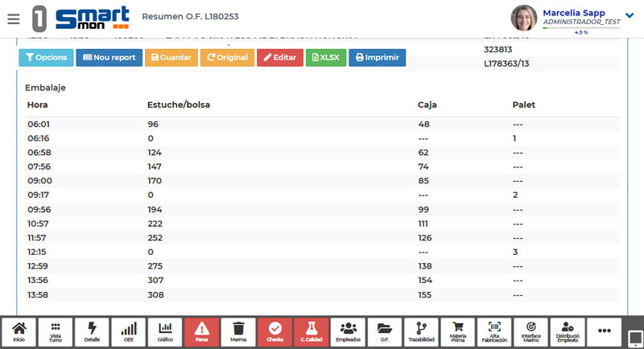Export table with XLSX button
Screen dimensions: 644x349
point(325,58)
